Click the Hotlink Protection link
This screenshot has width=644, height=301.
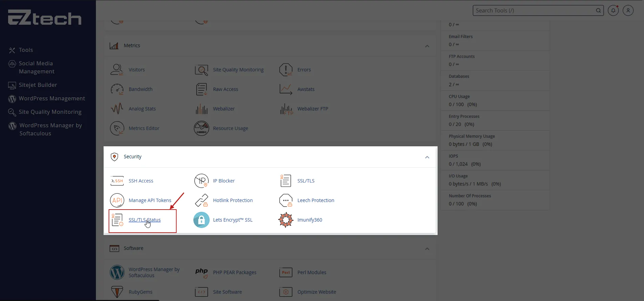tap(233, 200)
